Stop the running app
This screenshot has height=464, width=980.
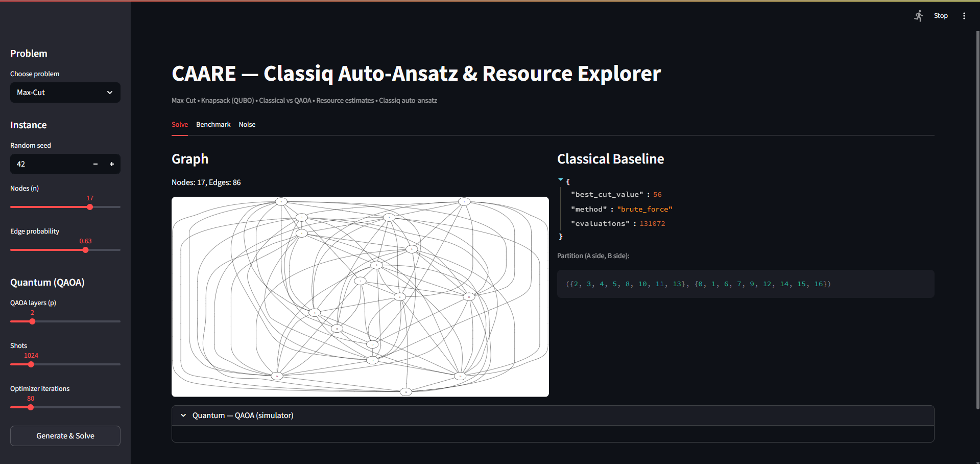(x=941, y=16)
